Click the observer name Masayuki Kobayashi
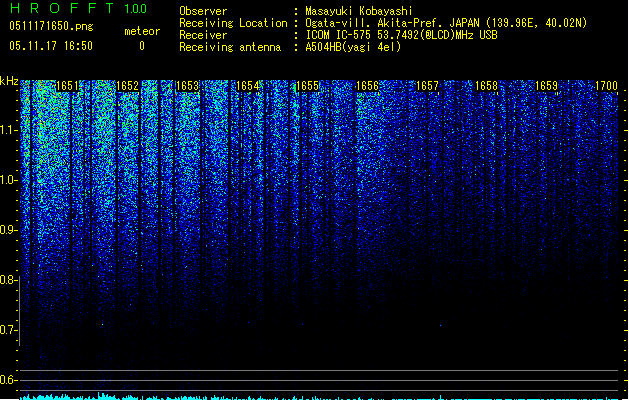Screen dimensions: 629x400 (359, 11)
